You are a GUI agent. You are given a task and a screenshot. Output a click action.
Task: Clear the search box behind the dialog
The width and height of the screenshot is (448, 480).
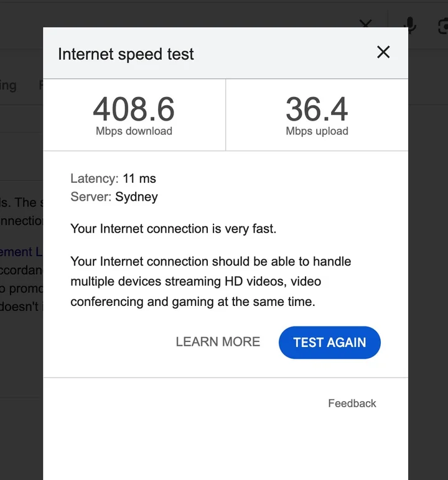[366, 23]
